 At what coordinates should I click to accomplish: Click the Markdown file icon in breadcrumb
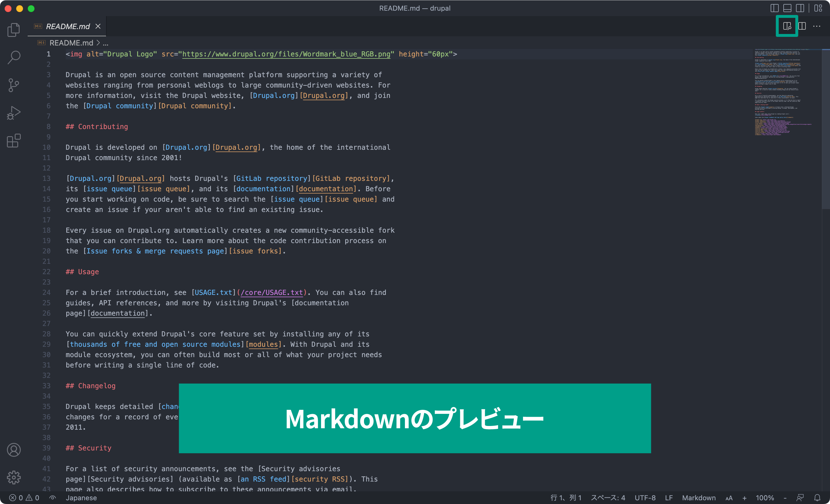pyautogui.click(x=41, y=43)
